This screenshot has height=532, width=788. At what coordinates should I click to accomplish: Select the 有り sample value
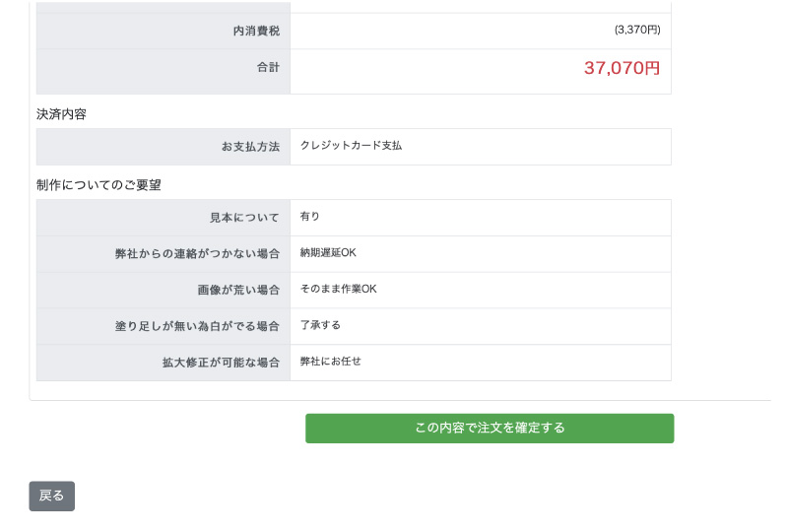(x=310, y=217)
